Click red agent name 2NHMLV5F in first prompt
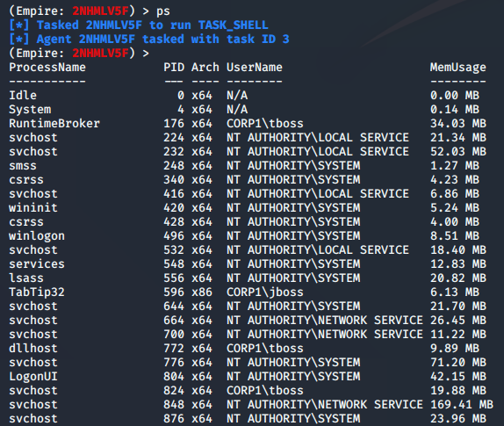The height and width of the screenshot is (426, 504). pyautogui.click(x=100, y=11)
